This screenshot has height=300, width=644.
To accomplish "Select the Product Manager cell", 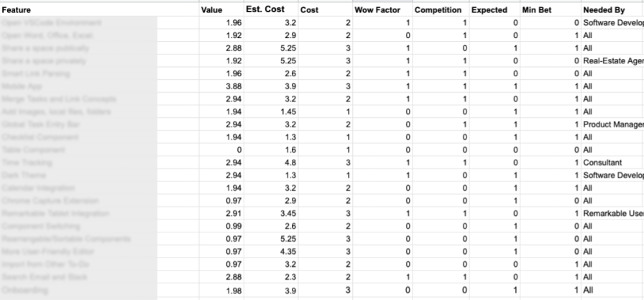I will click(x=612, y=124).
